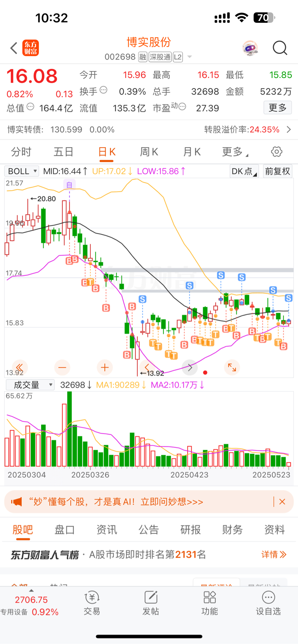The image size is (298, 644).
Task: Tap index quote 2706.75
Action: pos(31,600)
